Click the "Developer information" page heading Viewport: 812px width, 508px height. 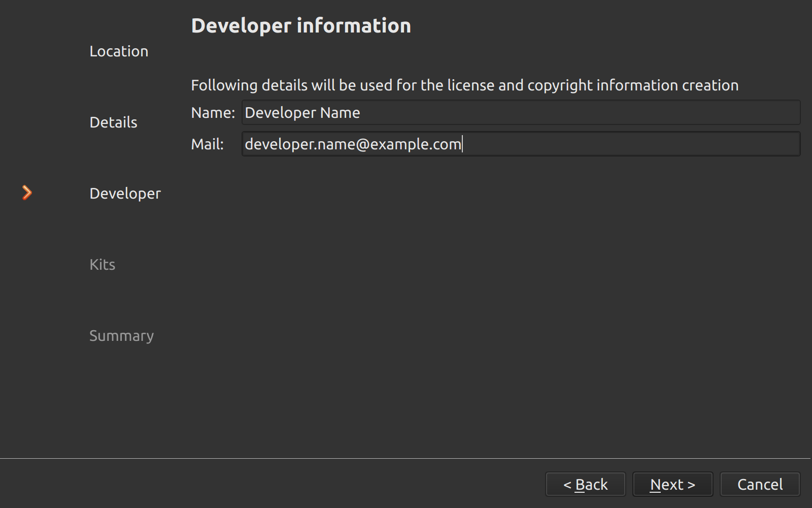[x=301, y=26]
